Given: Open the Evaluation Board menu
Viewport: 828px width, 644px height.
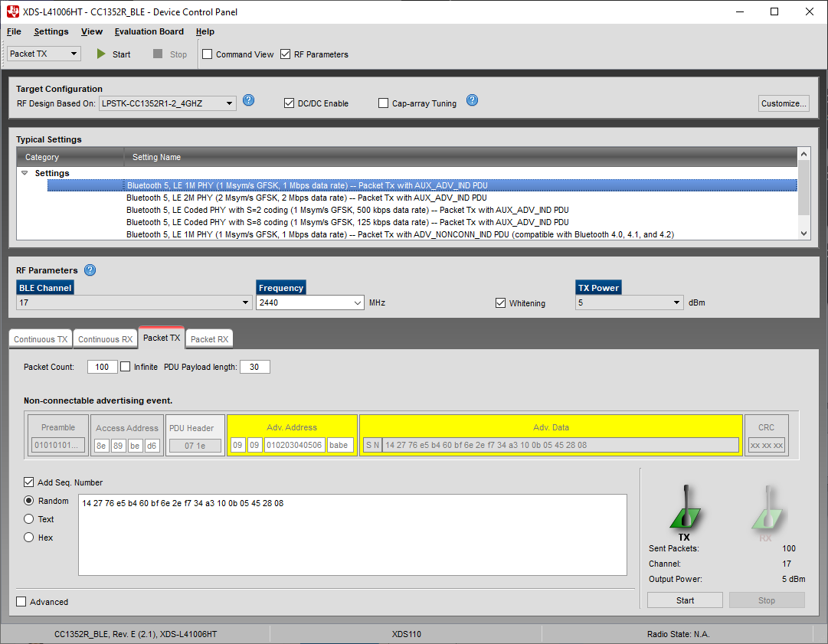Looking at the screenshot, I should (149, 31).
